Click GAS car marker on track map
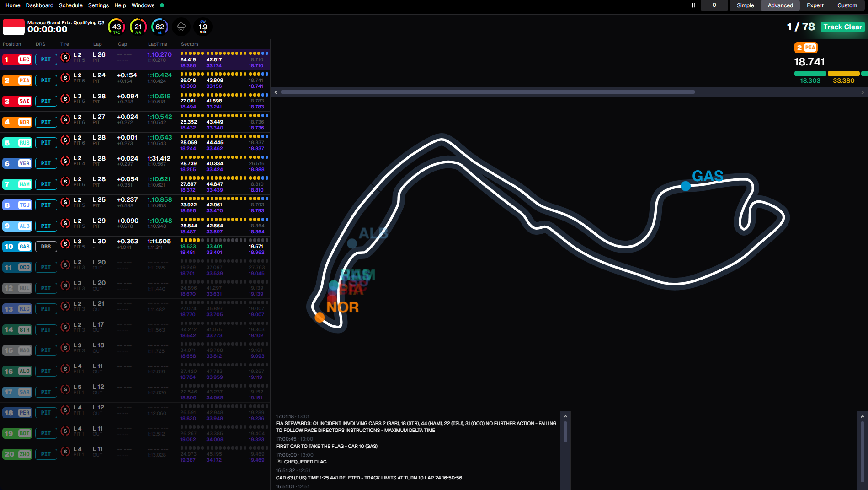 click(686, 186)
